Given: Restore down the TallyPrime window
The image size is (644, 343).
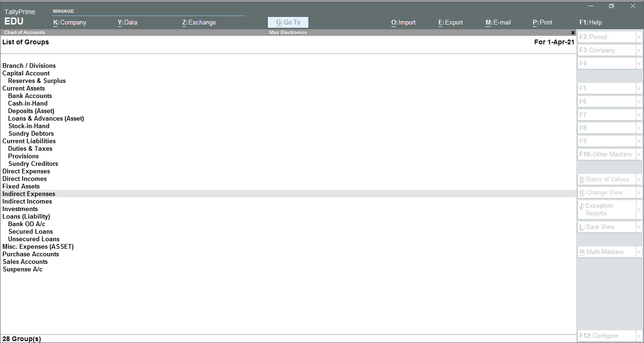Looking at the screenshot, I should tap(611, 6).
